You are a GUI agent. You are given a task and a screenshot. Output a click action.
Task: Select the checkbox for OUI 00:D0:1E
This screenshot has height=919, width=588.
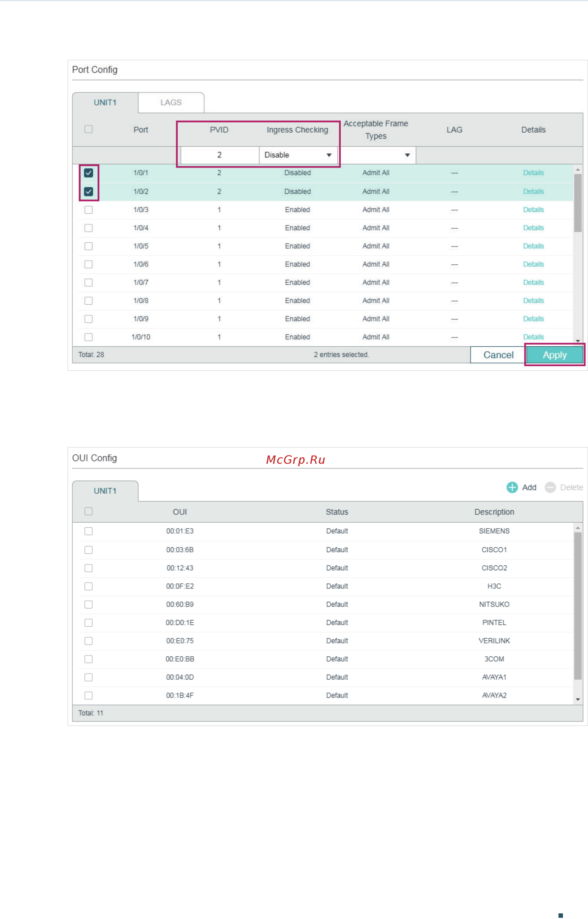coord(89,623)
